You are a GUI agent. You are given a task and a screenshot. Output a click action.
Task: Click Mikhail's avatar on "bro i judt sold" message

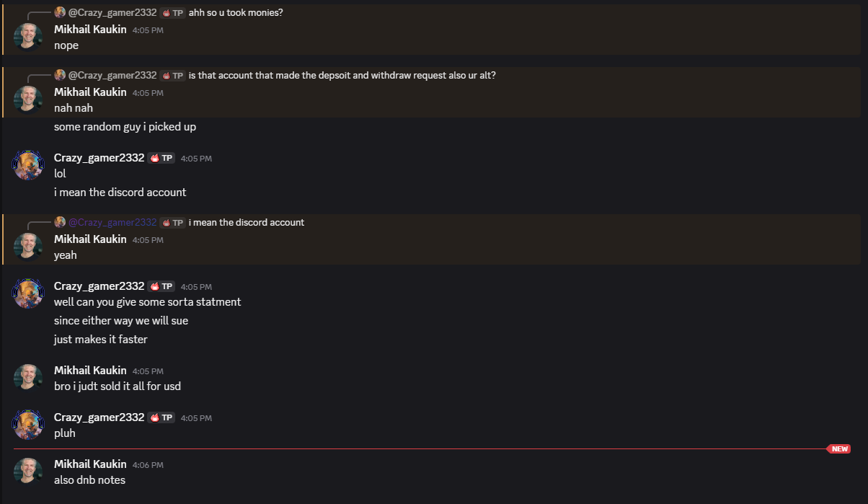pyautogui.click(x=27, y=377)
